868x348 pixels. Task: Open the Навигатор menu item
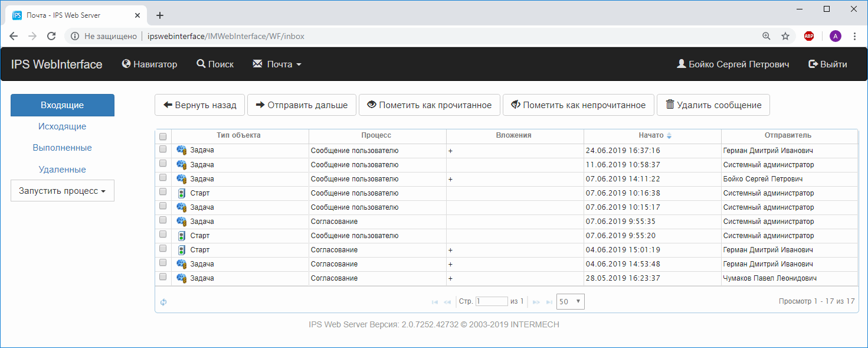(149, 64)
